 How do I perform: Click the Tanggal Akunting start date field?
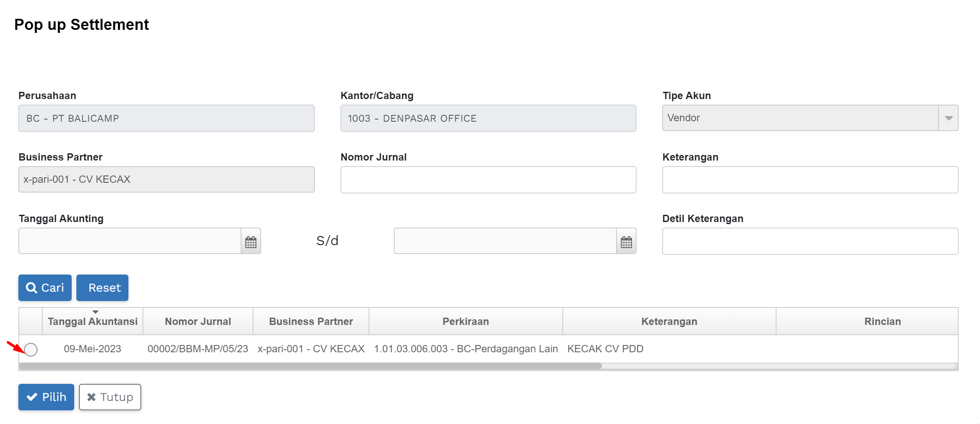pos(130,241)
